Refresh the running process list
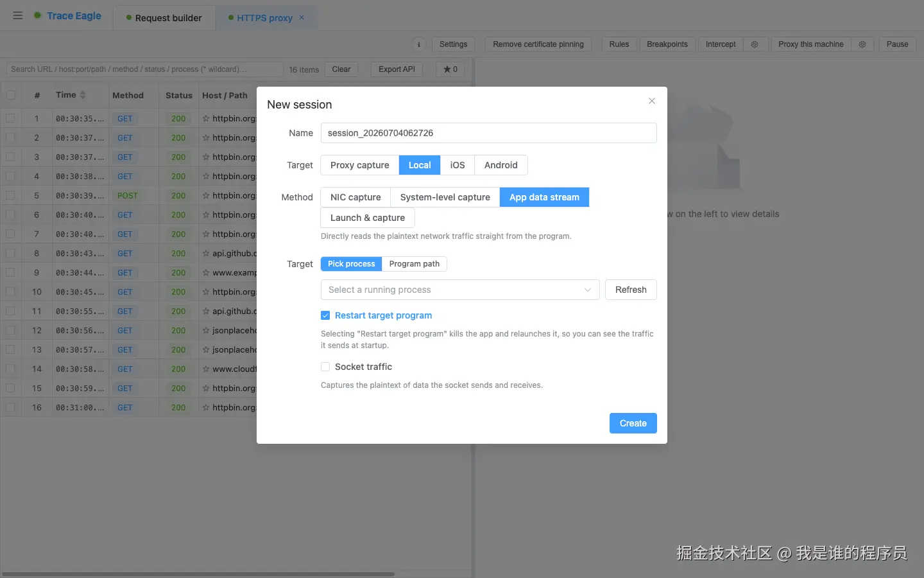 631,290
